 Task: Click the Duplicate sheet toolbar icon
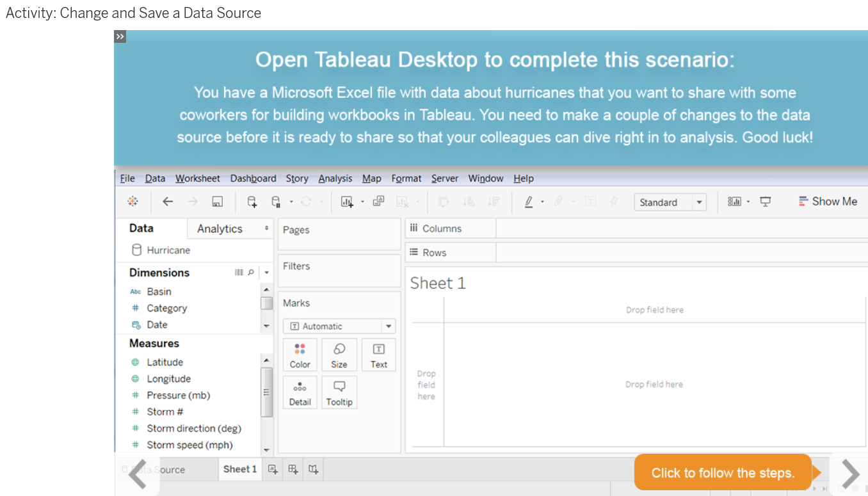click(x=378, y=202)
